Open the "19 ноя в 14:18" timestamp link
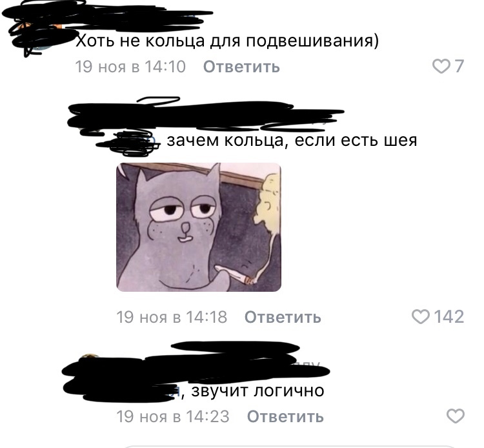484x448 pixels. point(172,317)
